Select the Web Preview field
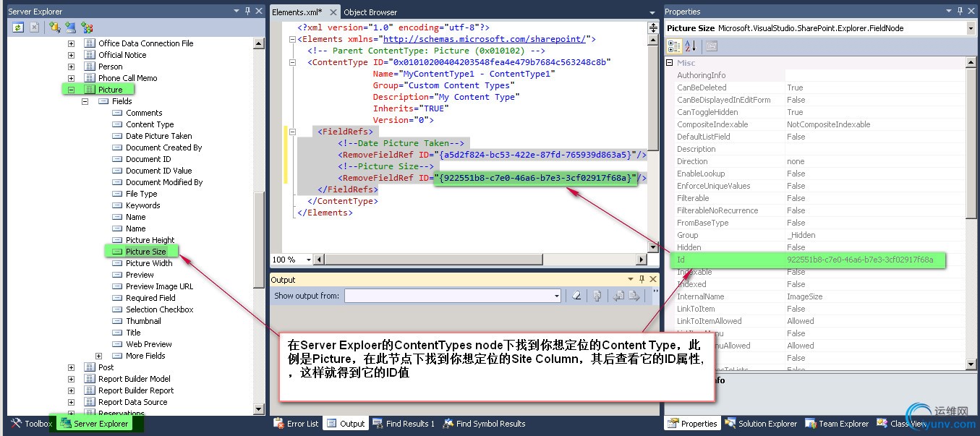The height and width of the screenshot is (436, 980). pyautogui.click(x=149, y=344)
